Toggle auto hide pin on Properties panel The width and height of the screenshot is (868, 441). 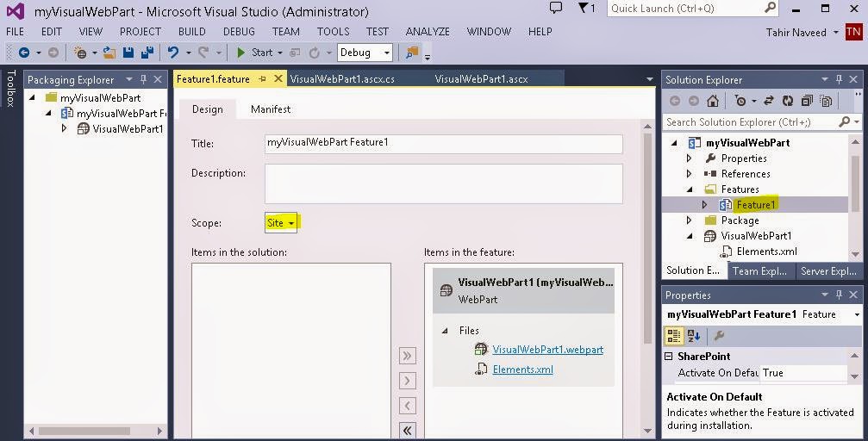840,295
